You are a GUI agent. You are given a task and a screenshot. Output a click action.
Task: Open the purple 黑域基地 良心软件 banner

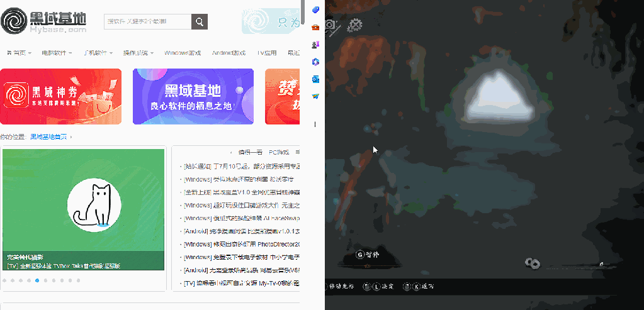click(193, 96)
